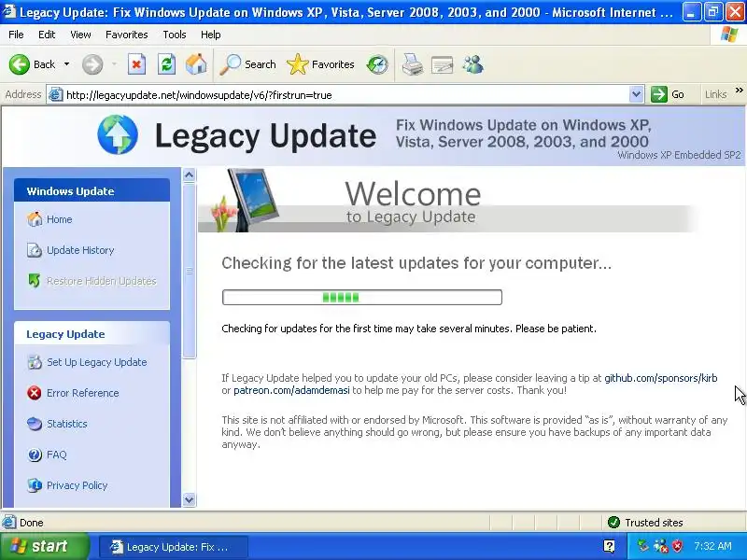Click the Statistics disc icon
747x560 pixels.
tap(35, 424)
